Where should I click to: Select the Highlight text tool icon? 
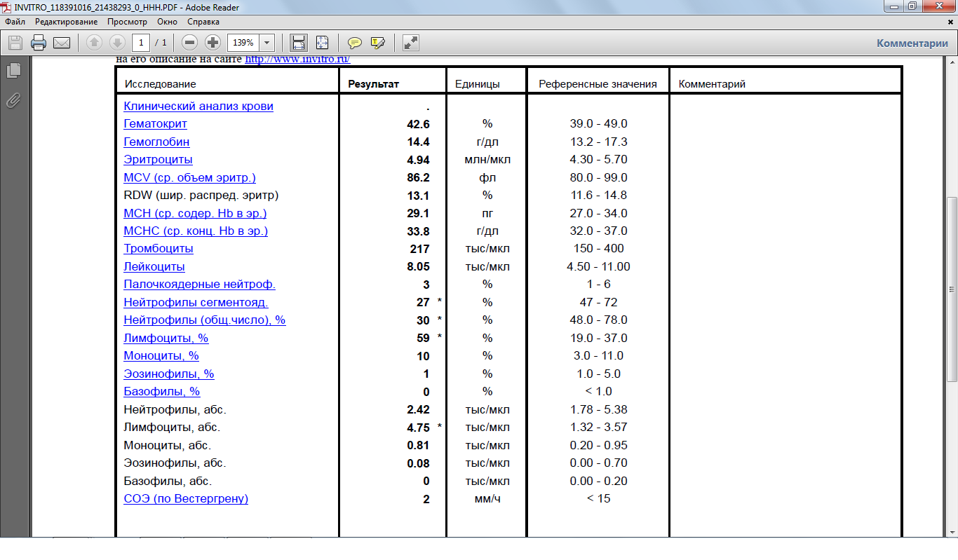tap(378, 43)
